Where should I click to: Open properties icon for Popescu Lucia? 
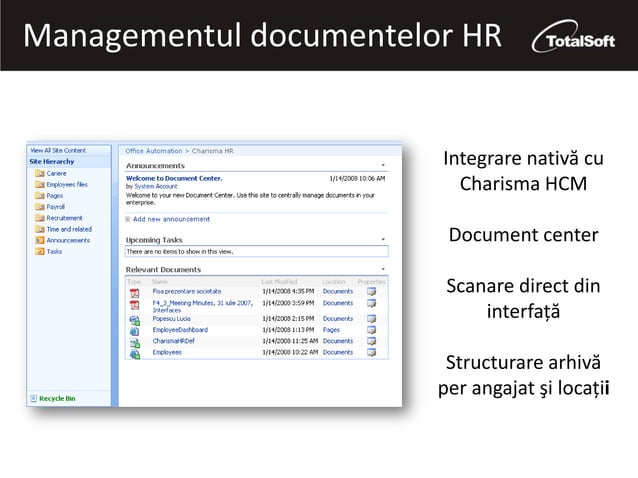pos(371,319)
